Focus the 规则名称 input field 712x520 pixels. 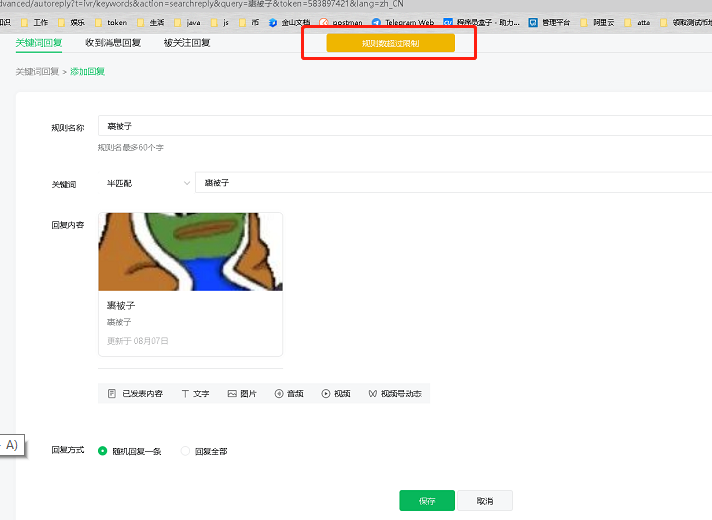click(x=405, y=126)
